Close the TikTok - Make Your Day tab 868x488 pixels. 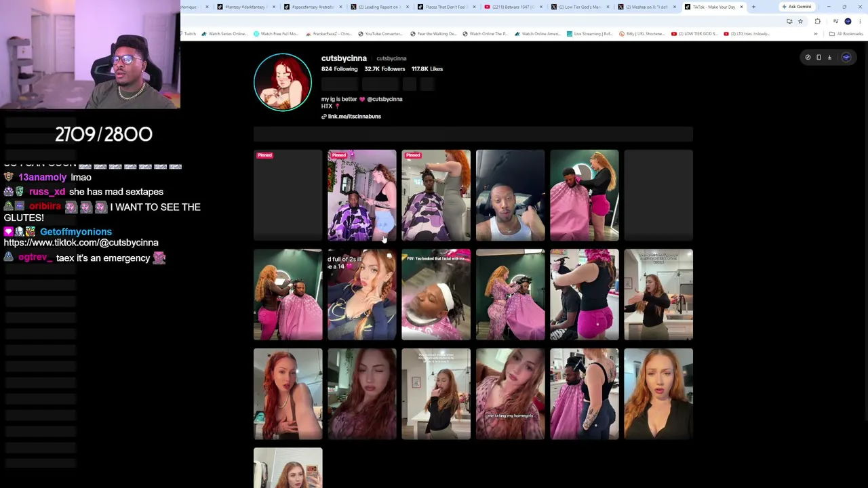tap(741, 7)
